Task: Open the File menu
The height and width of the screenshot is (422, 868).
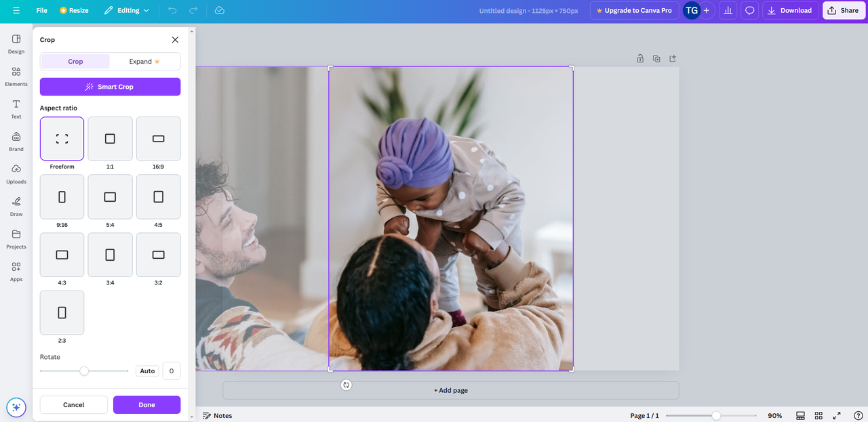Action: point(42,10)
